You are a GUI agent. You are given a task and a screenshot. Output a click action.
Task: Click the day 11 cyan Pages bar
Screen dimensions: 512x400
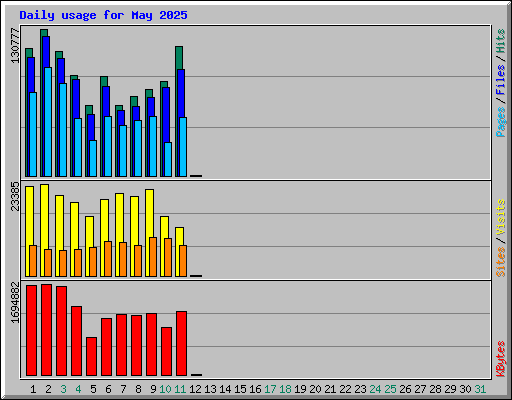pos(183,147)
